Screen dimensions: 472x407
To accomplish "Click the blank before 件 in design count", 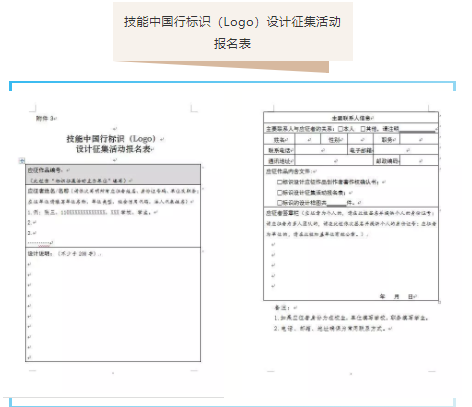I will 337,203.
